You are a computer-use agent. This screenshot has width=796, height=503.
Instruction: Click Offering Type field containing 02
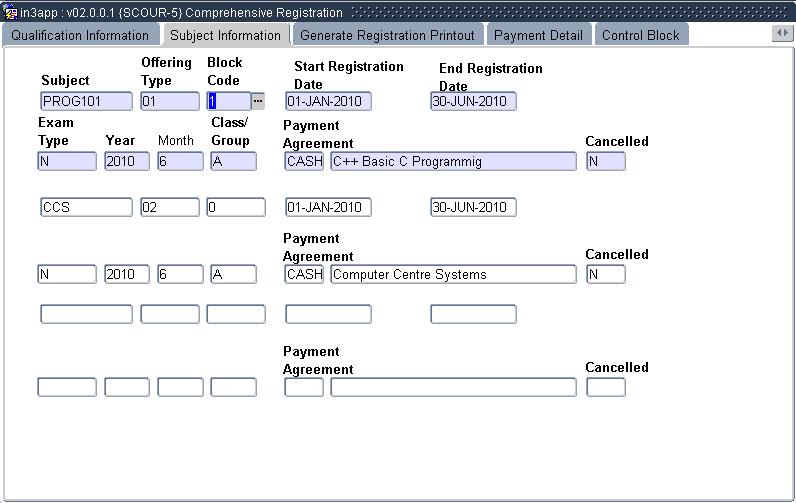(x=170, y=207)
